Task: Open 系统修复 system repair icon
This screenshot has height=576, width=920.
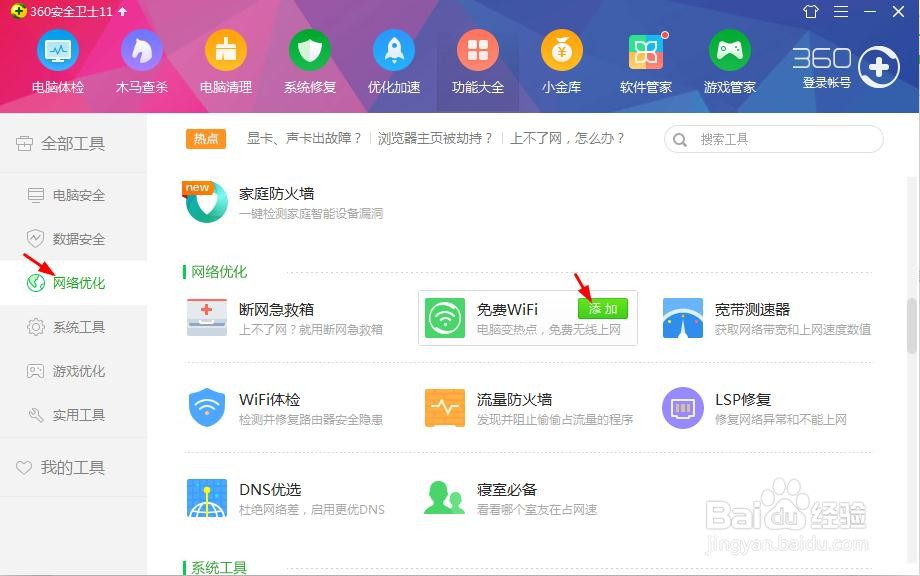Action: [x=310, y=50]
